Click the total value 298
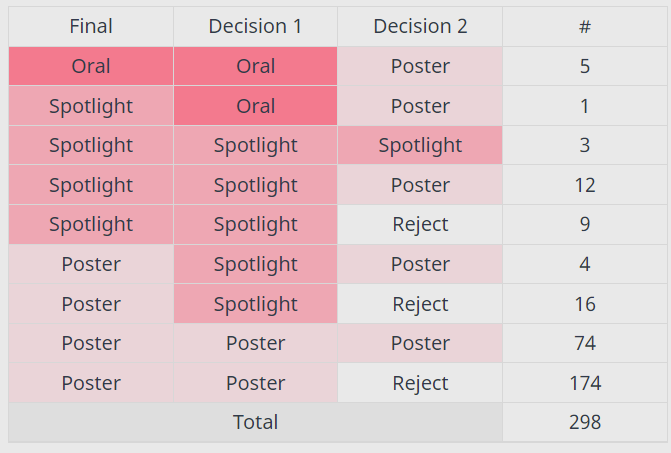This screenshot has height=453, width=671. tap(585, 422)
